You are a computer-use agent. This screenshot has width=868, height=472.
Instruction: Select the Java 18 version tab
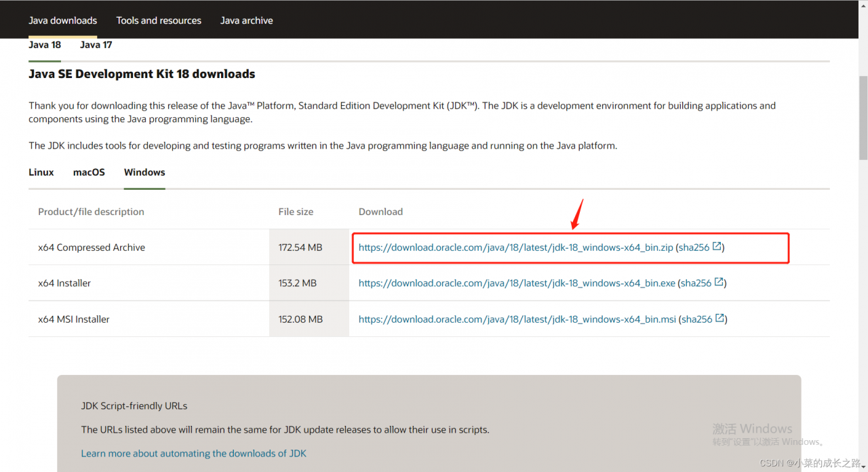tap(45, 45)
